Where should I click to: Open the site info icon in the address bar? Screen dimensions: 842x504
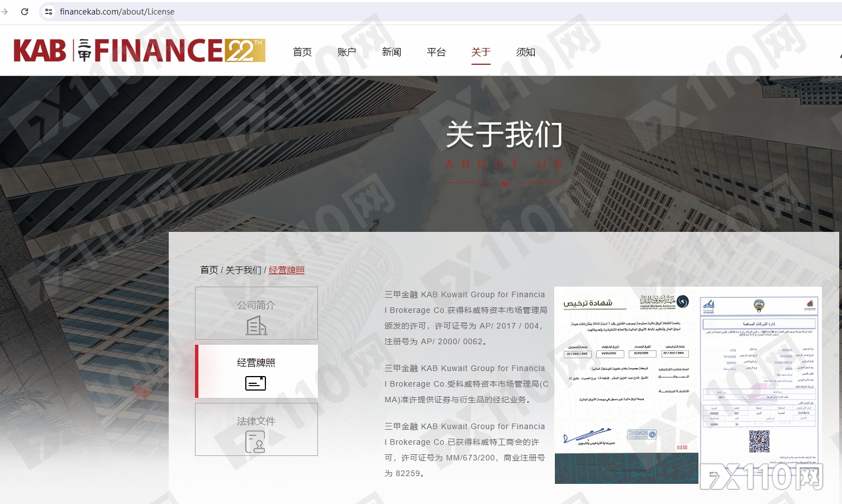click(x=49, y=12)
